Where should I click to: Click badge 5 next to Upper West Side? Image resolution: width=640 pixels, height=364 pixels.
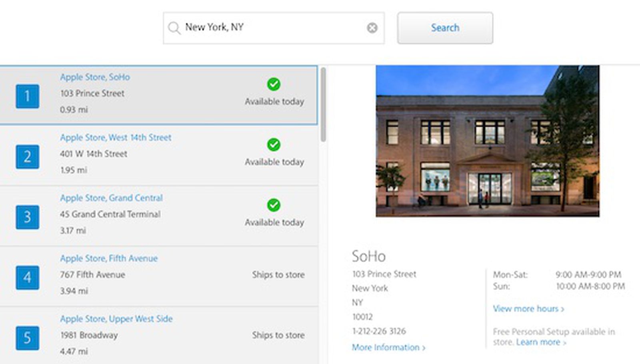pos(27,338)
